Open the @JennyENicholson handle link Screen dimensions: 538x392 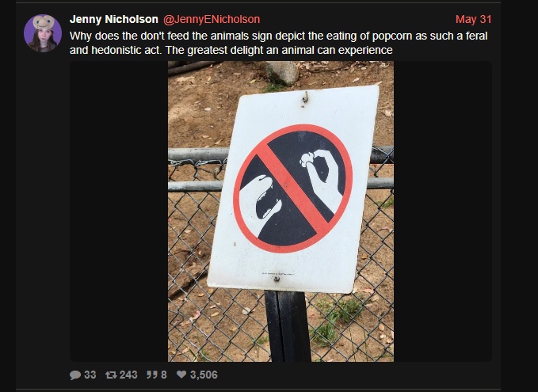coord(212,19)
